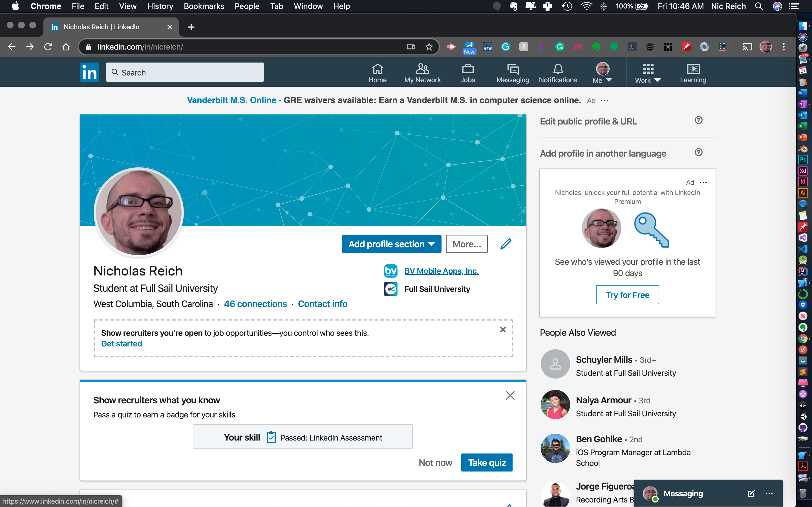Open the Bookmarks menu in menu bar
Image resolution: width=812 pixels, height=507 pixels.
point(204,6)
